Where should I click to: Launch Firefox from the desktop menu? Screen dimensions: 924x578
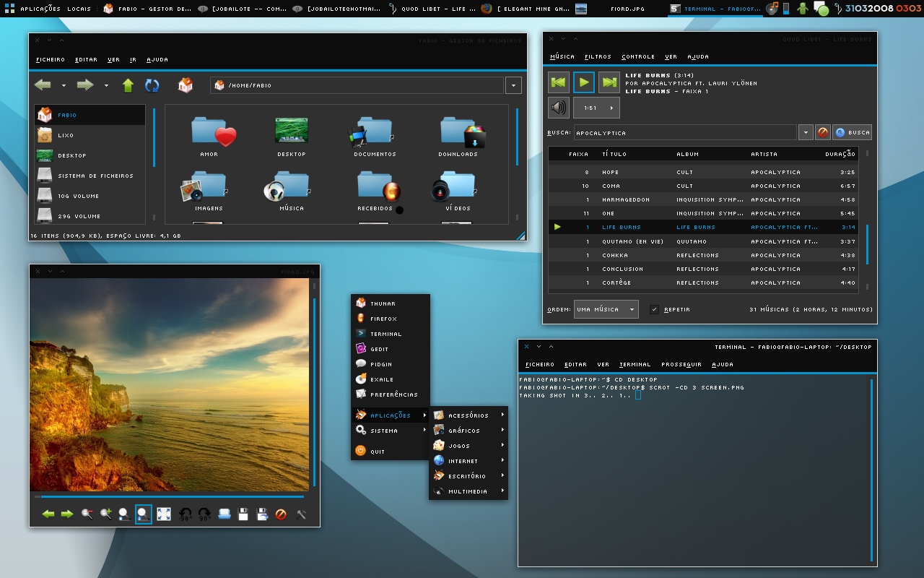pyautogui.click(x=391, y=319)
